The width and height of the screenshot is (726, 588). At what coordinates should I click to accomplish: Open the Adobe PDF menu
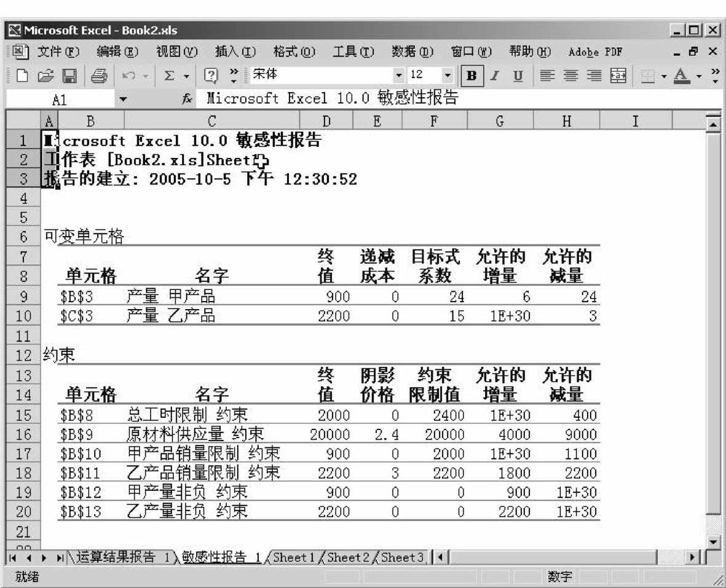[596, 52]
